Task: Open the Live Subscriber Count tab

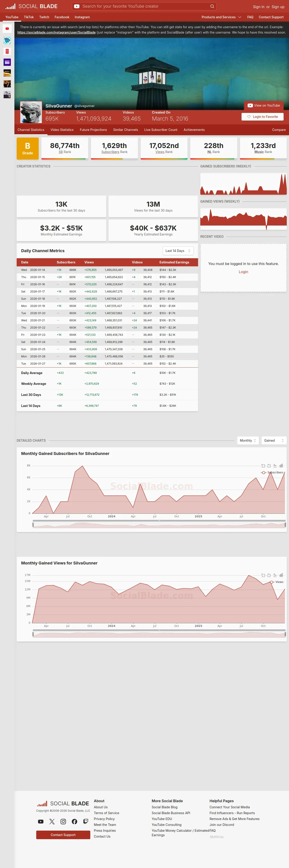Action: [x=161, y=130]
